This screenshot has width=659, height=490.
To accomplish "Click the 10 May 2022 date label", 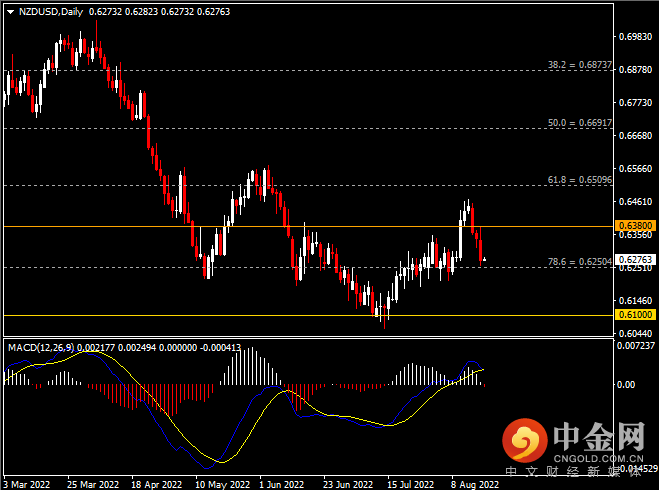I will (223, 485).
